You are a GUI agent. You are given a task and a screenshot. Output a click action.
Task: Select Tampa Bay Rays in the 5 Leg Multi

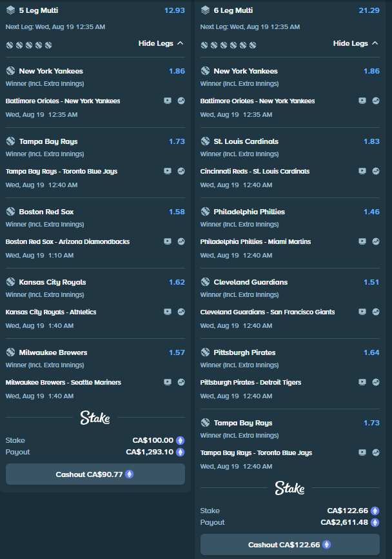point(48,141)
